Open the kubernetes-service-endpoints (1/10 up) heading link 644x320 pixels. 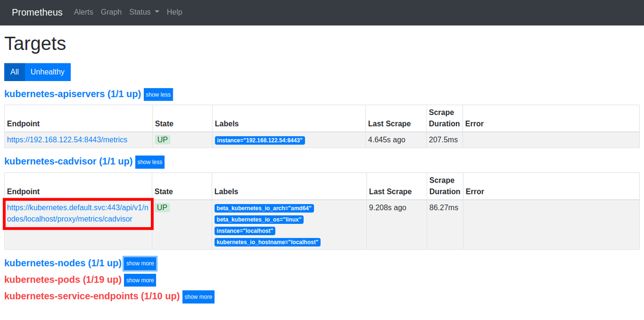coord(92,296)
